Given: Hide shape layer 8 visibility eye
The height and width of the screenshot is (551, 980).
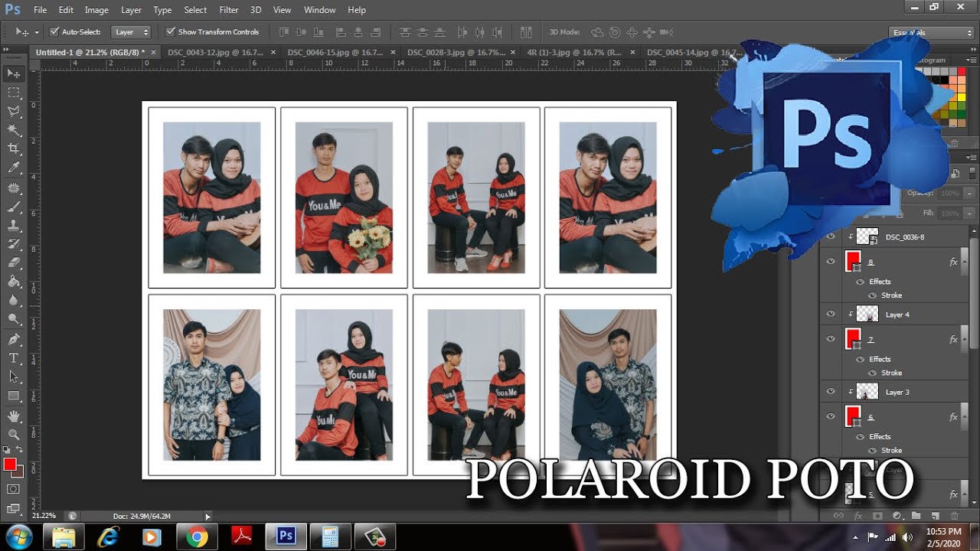Looking at the screenshot, I should (831, 262).
